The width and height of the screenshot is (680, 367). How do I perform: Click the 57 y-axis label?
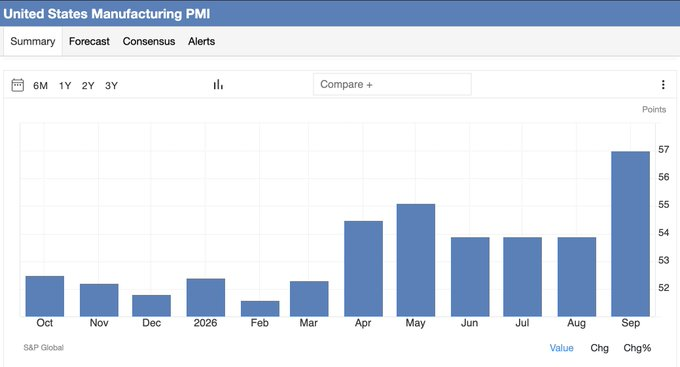(664, 150)
